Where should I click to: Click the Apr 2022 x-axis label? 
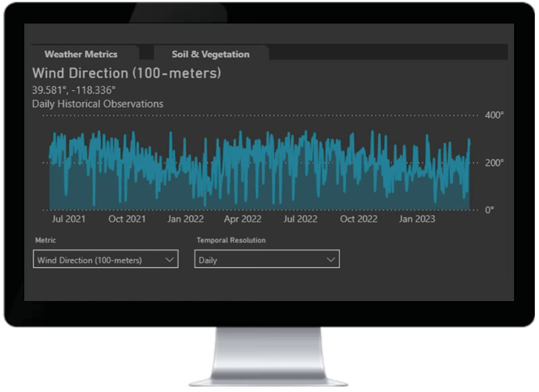pos(243,219)
